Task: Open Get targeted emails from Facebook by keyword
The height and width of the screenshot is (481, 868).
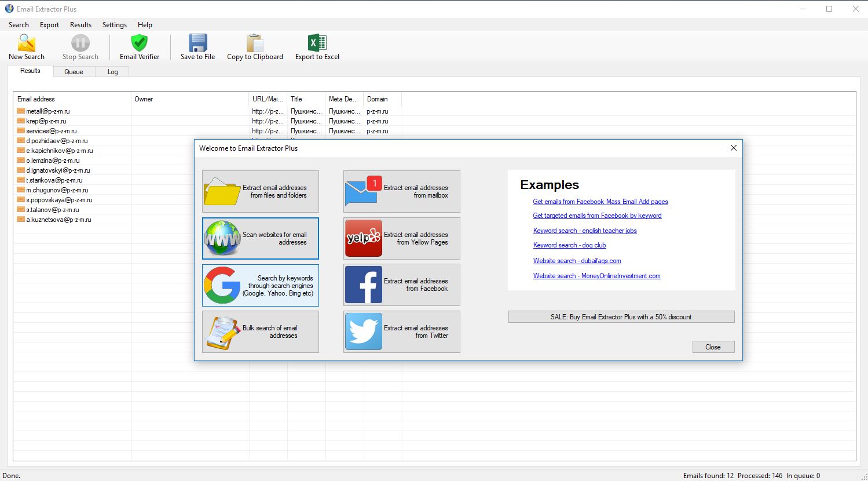Action: tap(597, 216)
